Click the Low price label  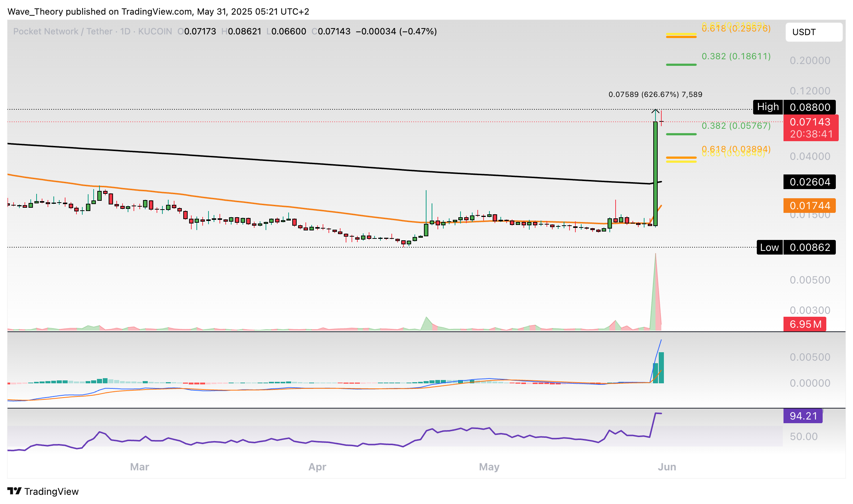click(769, 248)
